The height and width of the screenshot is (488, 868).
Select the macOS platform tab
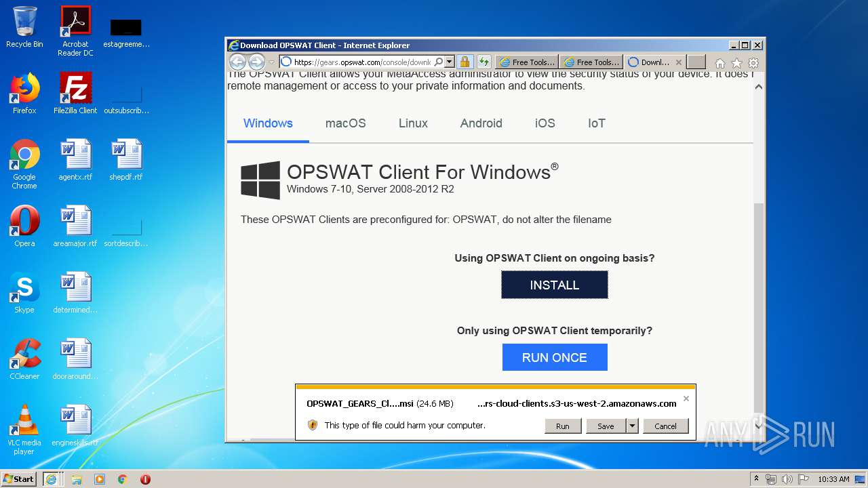point(345,123)
